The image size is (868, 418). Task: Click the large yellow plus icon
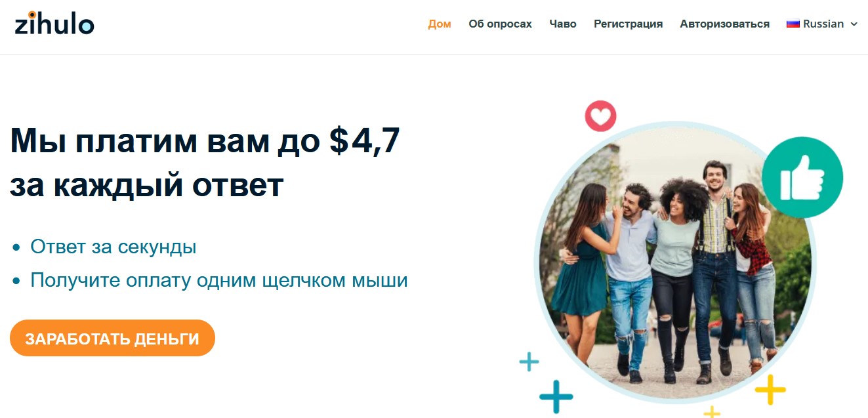pos(770,390)
